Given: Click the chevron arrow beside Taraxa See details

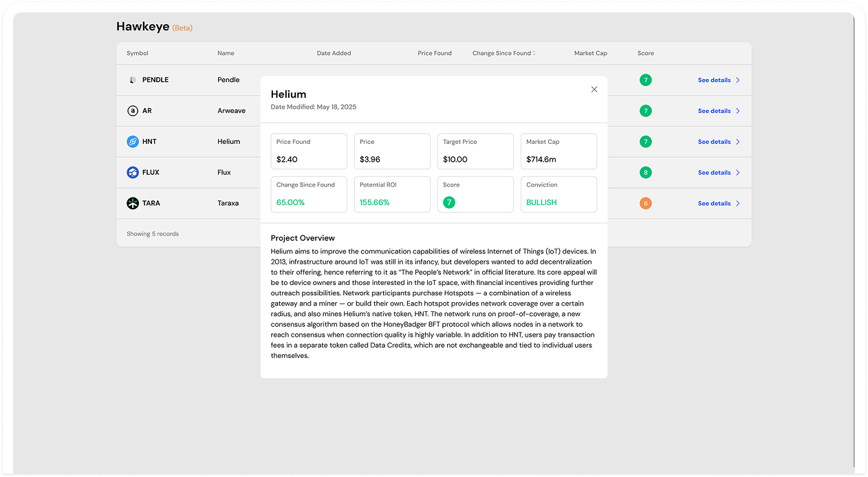Looking at the screenshot, I should pos(738,204).
